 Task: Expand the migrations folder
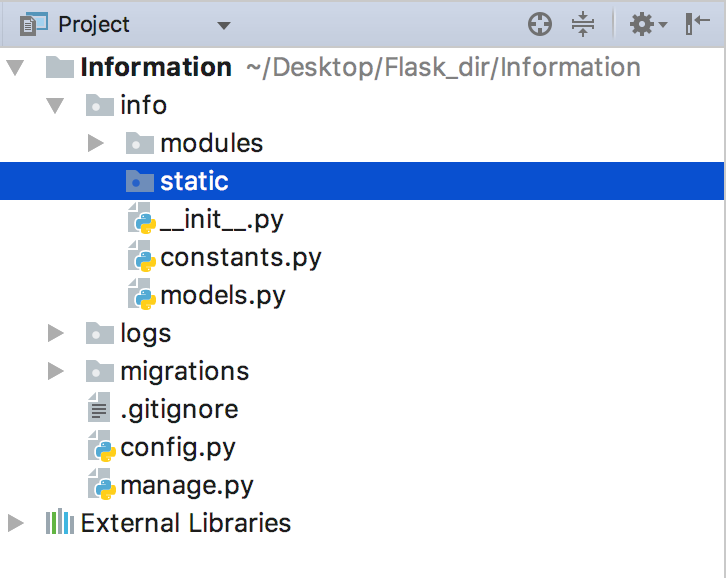(56, 371)
